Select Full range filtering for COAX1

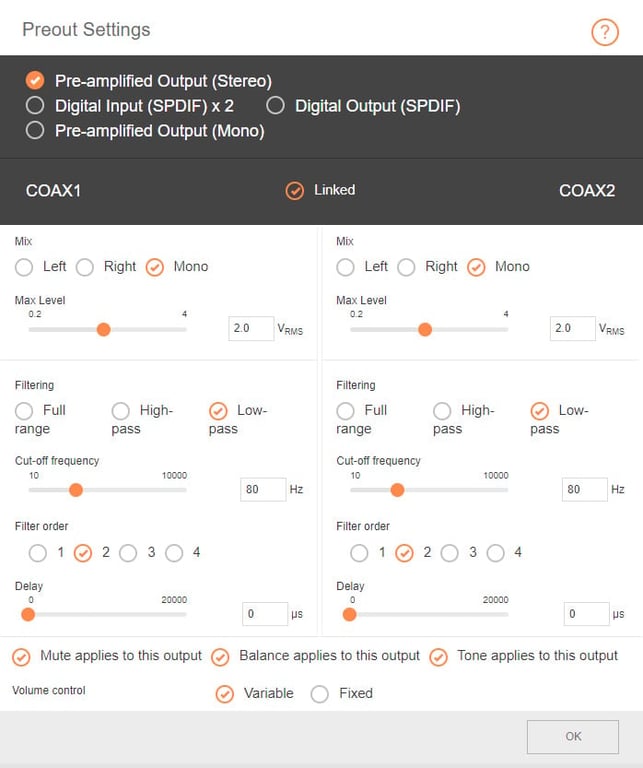tap(25, 410)
